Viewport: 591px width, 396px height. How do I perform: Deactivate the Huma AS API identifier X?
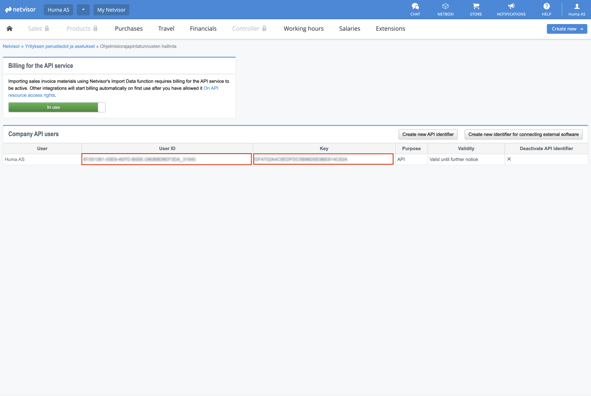click(509, 159)
